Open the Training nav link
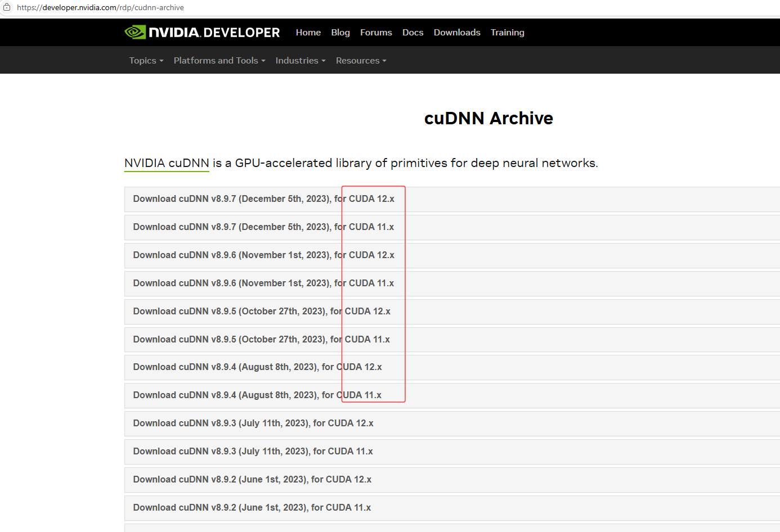The image size is (780, 532). point(507,32)
